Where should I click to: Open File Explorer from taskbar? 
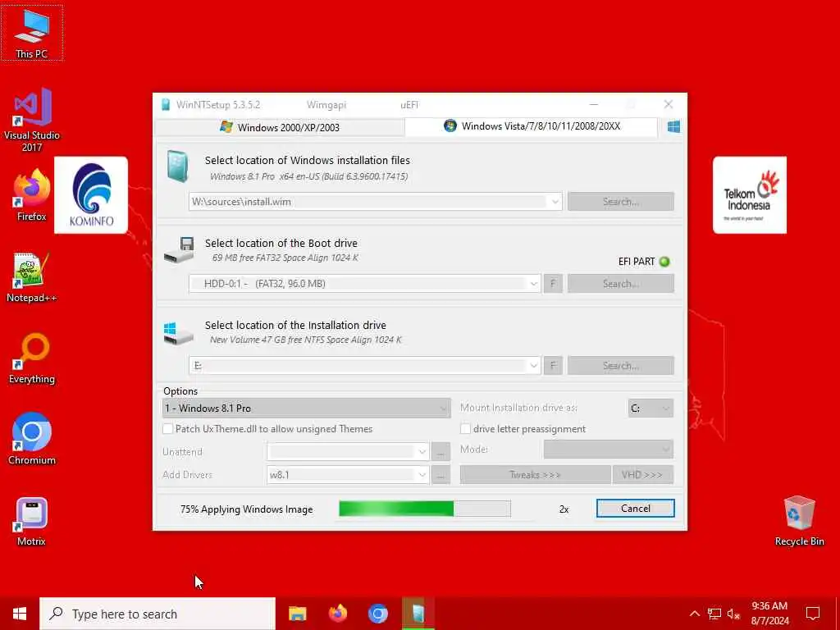point(297,614)
